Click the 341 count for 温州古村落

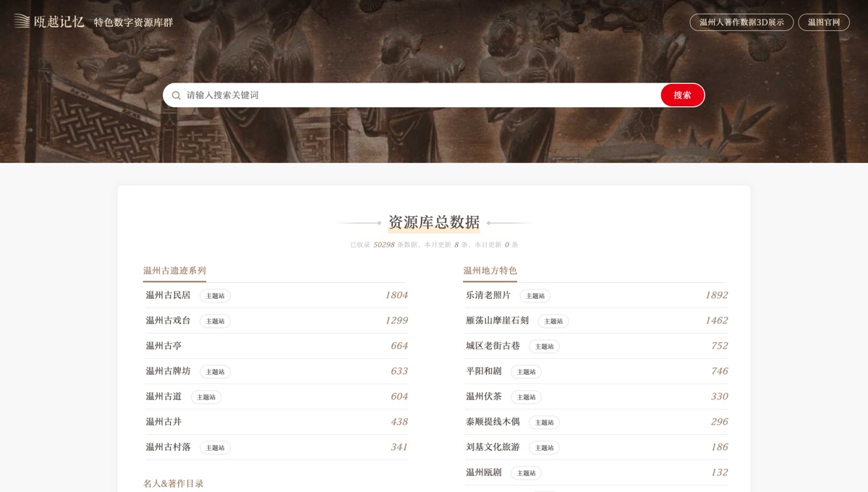[399, 447]
